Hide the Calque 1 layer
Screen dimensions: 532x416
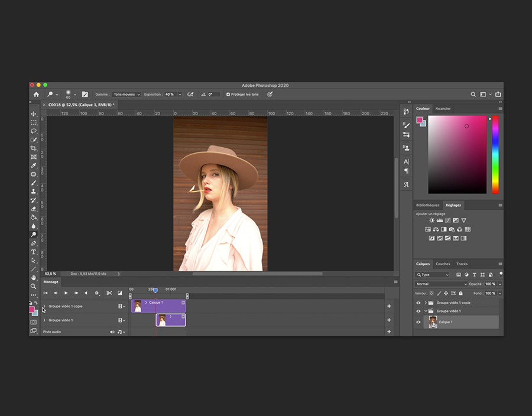coord(419,322)
